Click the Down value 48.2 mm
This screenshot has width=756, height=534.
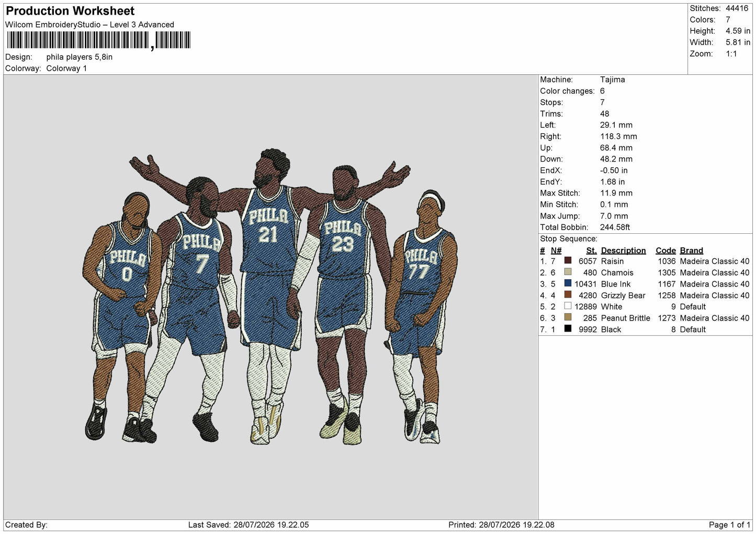click(x=616, y=159)
